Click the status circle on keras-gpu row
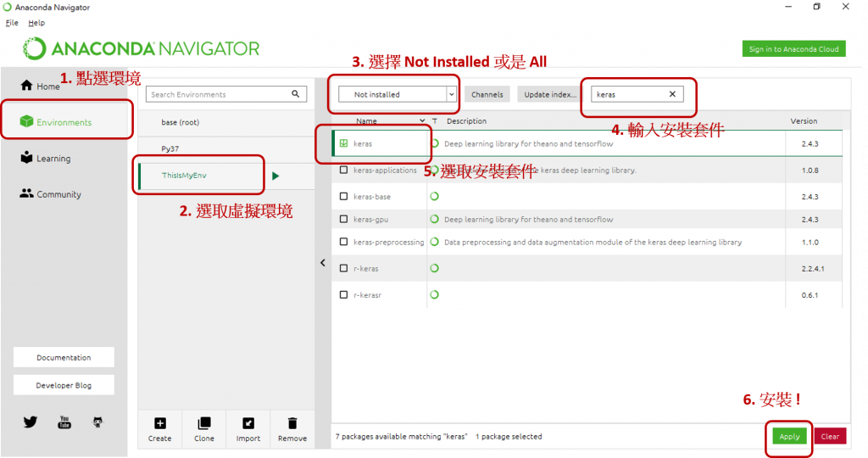868x458 pixels. (x=435, y=220)
